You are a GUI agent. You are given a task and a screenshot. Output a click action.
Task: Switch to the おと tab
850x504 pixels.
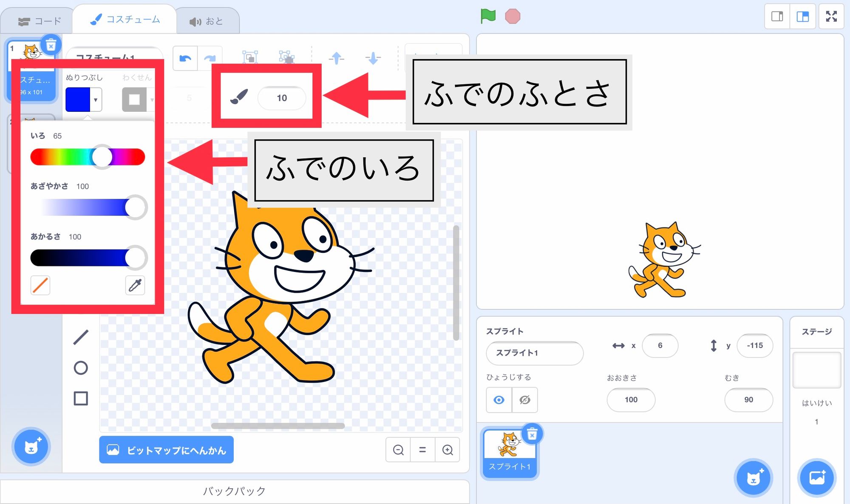pyautogui.click(x=207, y=21)
